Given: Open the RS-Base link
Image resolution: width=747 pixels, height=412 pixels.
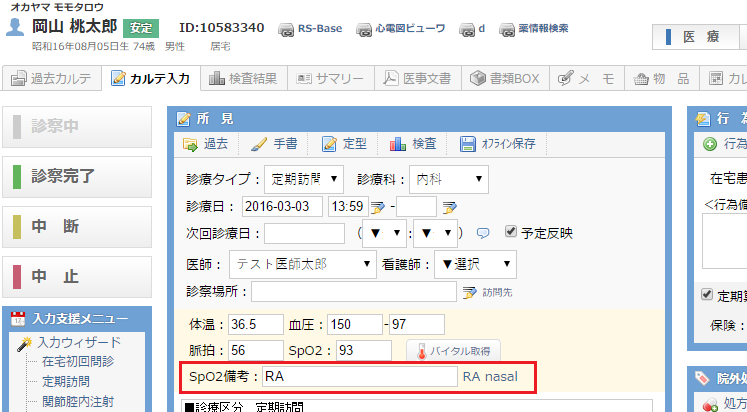Looking at the screenshot, I should tap(310, 29).
